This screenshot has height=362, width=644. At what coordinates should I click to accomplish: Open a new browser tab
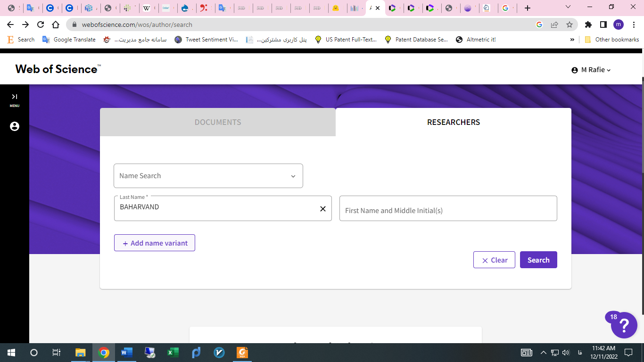pyautogui.click(x=528, y=8)
